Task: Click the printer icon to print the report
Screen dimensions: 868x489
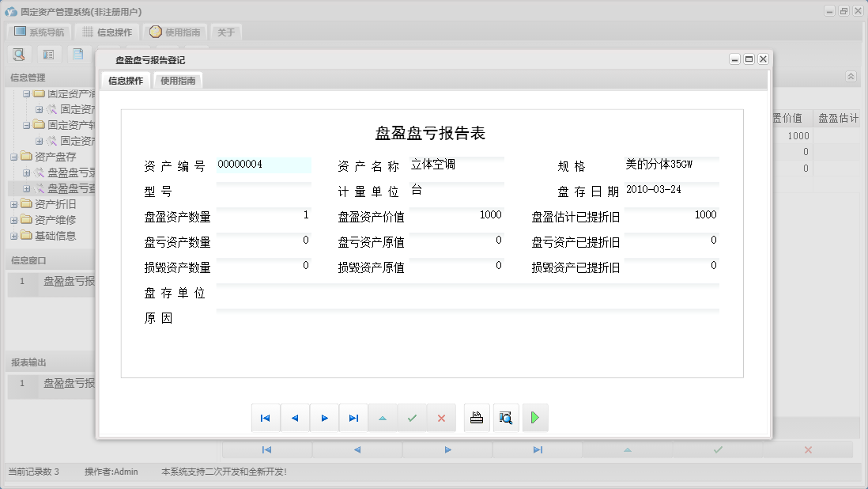Action: pyautogui.click(x=477, y=417)
